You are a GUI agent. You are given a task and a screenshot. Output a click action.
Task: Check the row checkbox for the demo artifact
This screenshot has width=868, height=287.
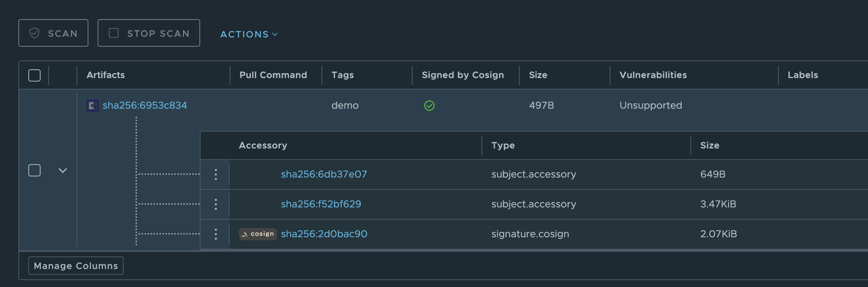tap(34, 170)
